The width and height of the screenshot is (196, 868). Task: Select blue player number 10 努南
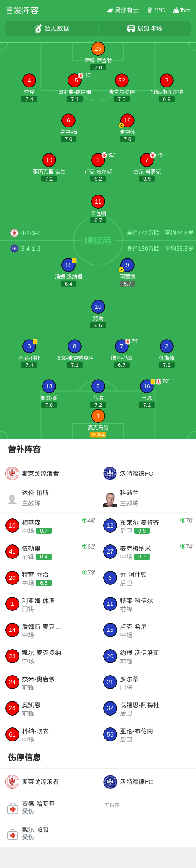[98, 307]
